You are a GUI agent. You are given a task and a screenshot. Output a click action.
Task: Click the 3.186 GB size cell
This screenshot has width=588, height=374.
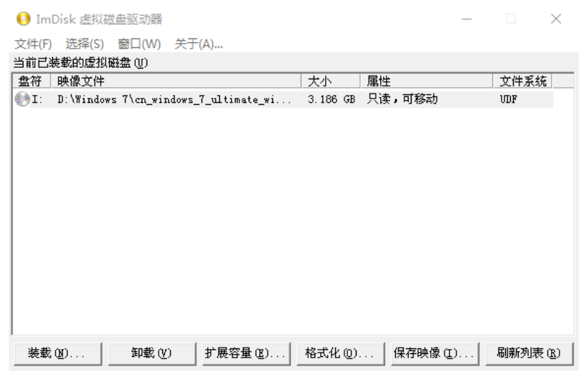pyautogui.click(x=331, y=99)
